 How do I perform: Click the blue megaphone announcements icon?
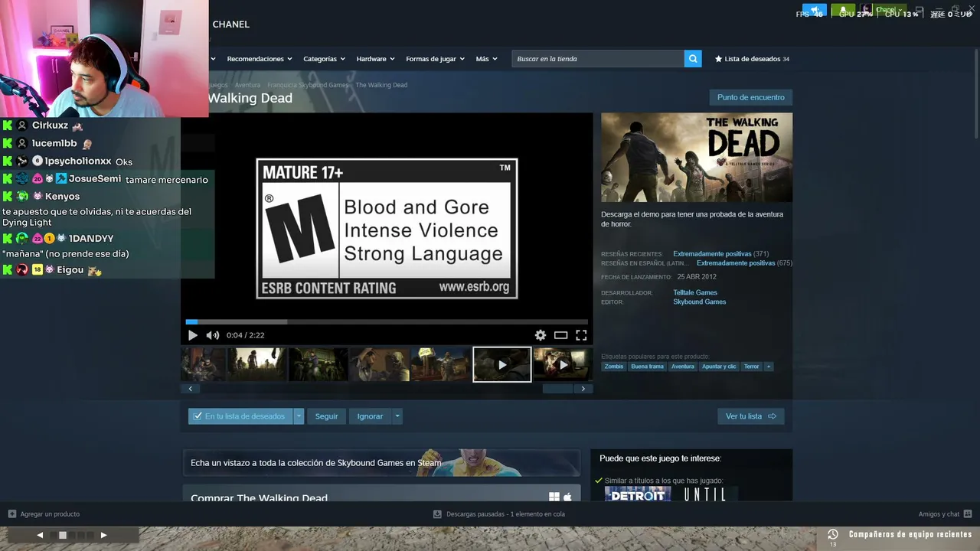tap(814, 11)
